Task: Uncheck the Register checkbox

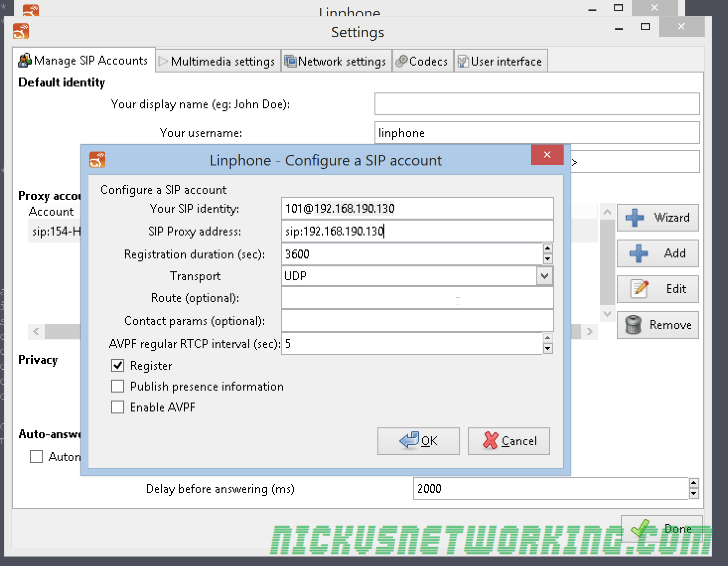Action: tap(118, 365)
